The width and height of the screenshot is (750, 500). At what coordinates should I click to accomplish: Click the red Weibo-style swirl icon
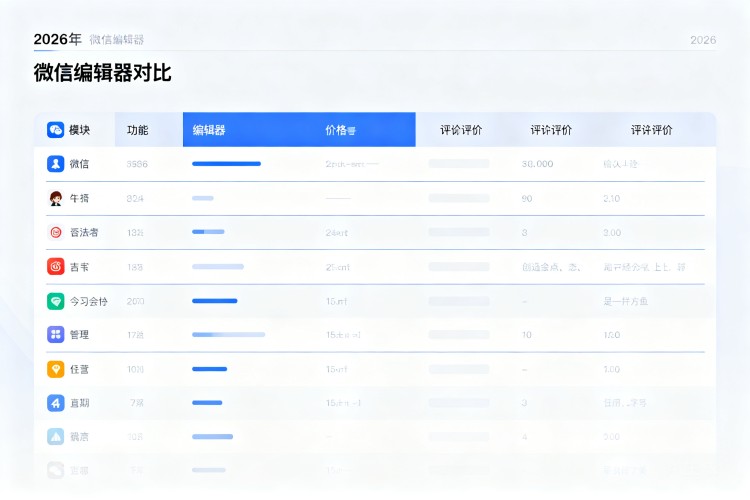click(x=55, y=267)
